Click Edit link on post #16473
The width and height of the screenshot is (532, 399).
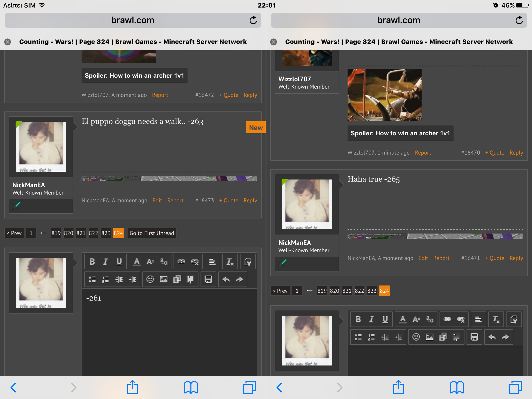157,200
